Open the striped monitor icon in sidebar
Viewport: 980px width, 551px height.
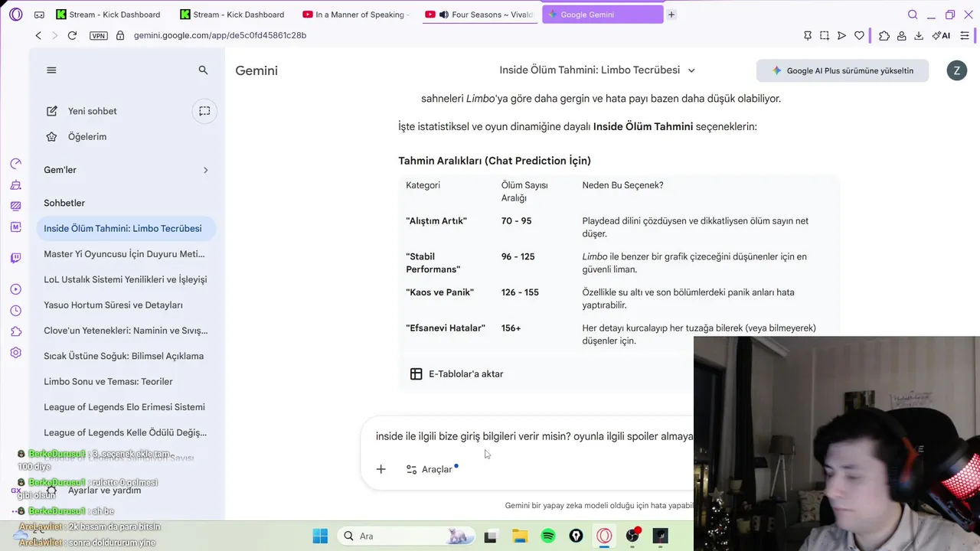(x=16, y=206)
